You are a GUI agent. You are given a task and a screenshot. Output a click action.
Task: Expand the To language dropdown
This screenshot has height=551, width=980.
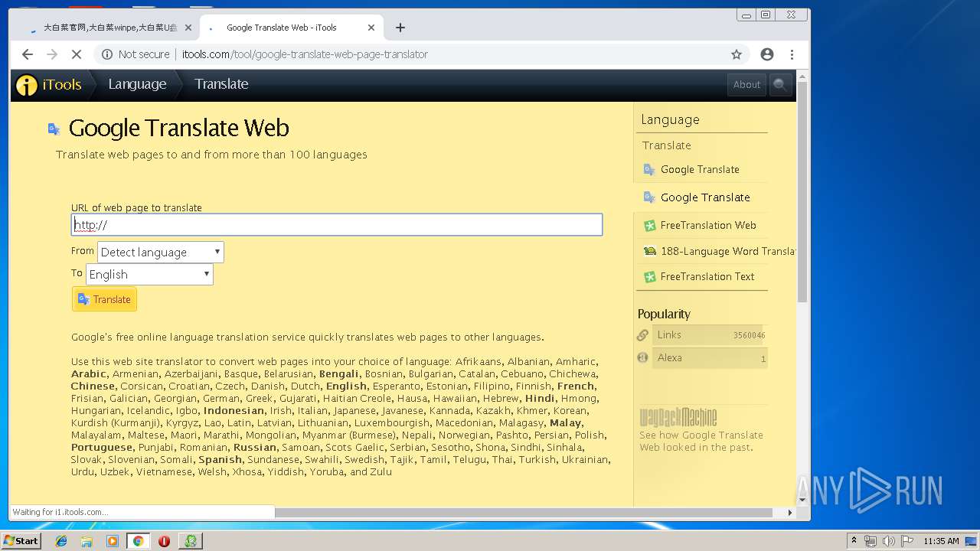pos(149,274)
